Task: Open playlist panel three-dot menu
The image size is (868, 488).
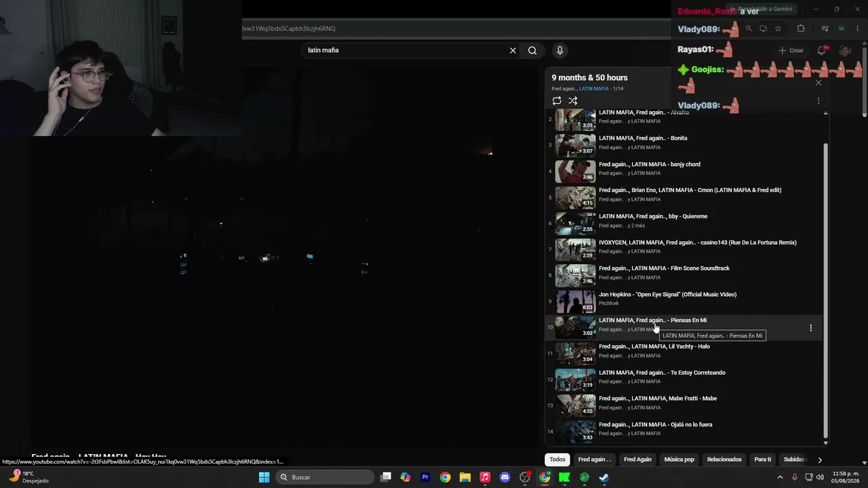Action: pos(818,101)
